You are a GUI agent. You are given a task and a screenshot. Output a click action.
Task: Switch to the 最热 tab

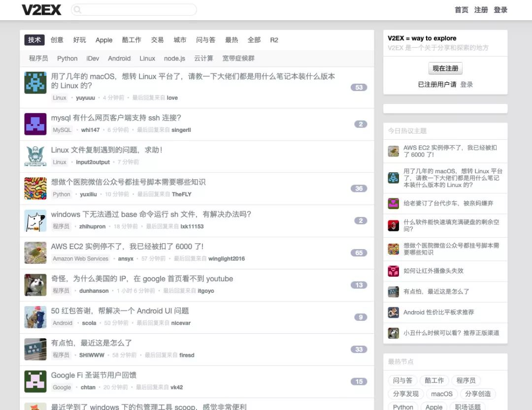(x=232, y=40)
